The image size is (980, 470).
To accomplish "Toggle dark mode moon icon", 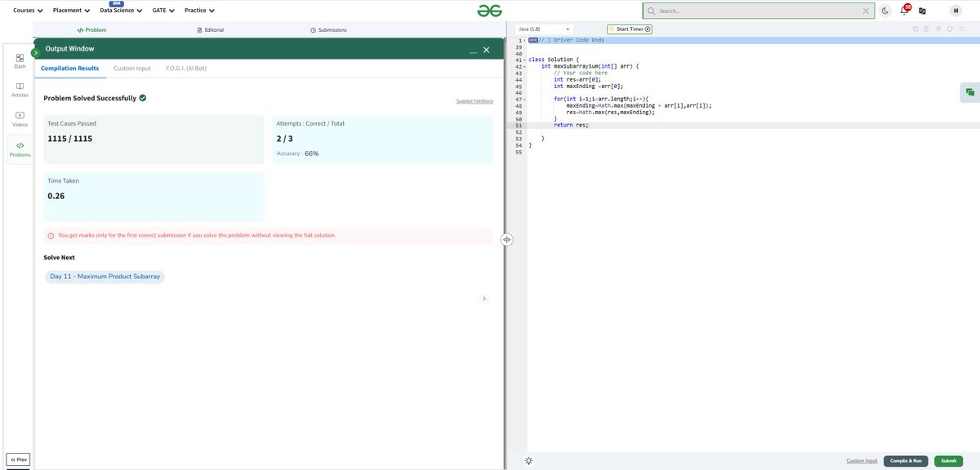I will 885,11.
